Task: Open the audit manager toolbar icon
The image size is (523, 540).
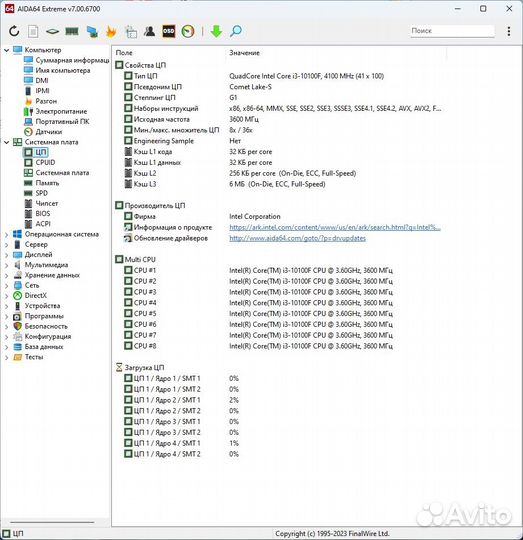Action: point(131,31)
